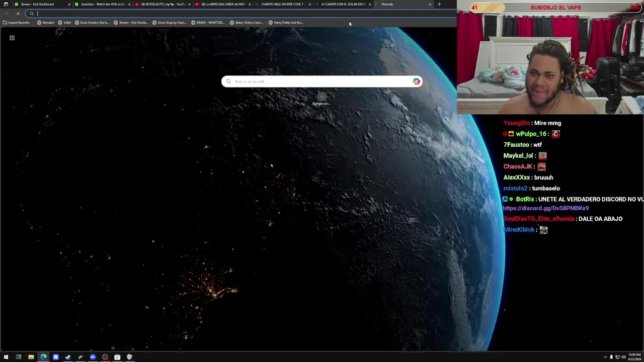Click the blue square app taskbar icon
The image size is (644, 362).
(x=56, y=357)
